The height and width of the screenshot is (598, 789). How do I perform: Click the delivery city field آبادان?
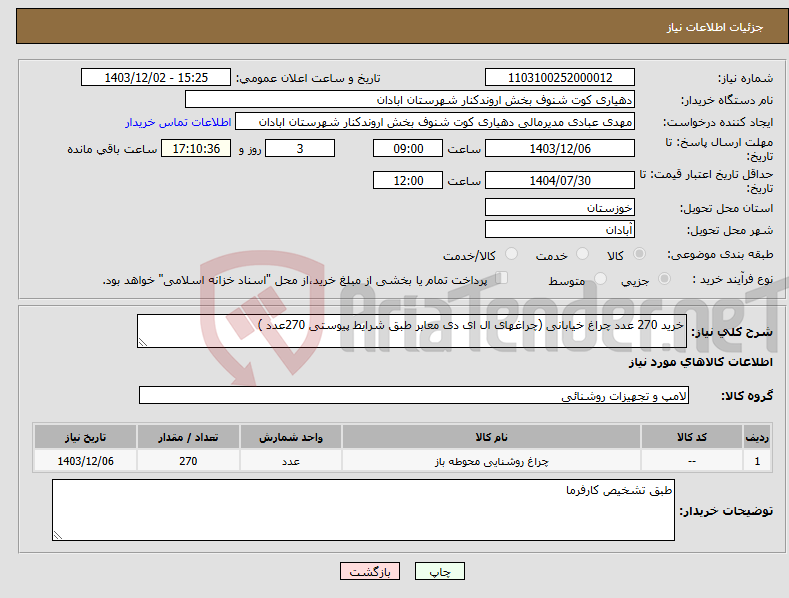560,230
